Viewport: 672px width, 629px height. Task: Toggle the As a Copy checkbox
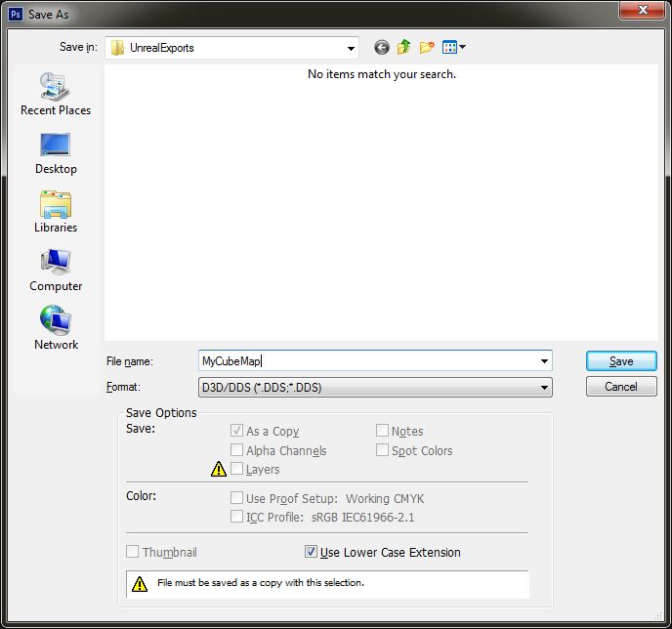(236, 430)
